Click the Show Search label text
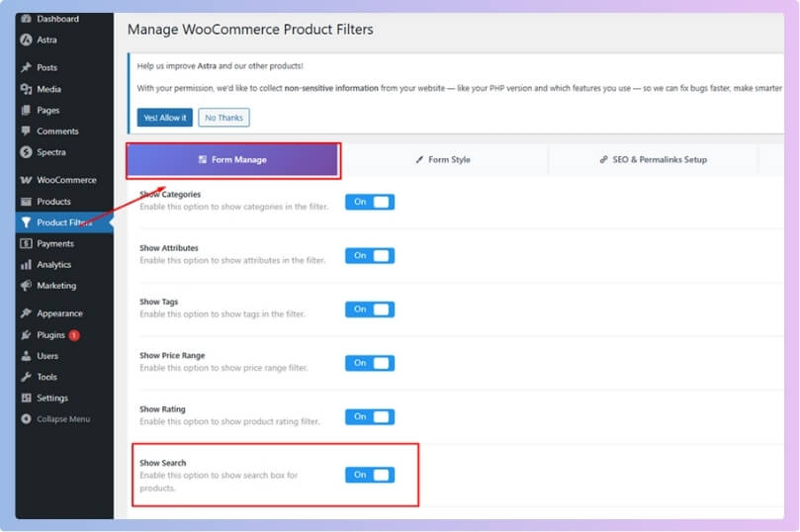The width and height of the screenshot is (800, 532). (x=163, y=463)
